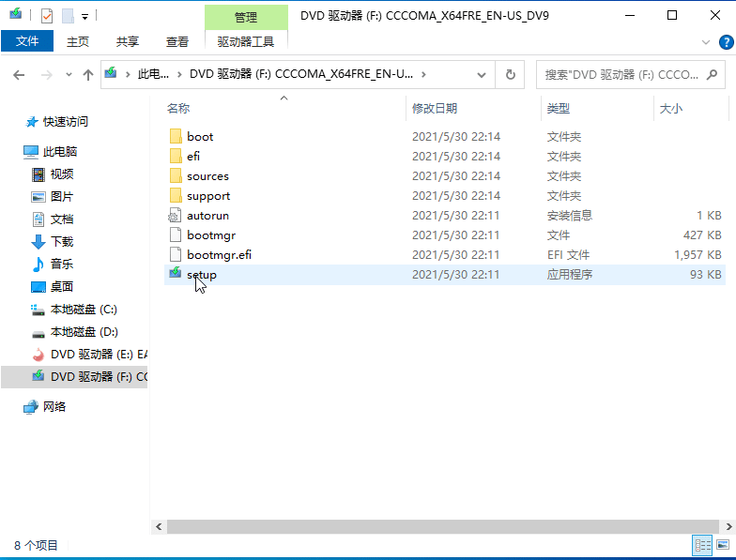This screenshot has width=736, height=560.
Task: Select the efi folder icon
Action: (x=175, y=156)
